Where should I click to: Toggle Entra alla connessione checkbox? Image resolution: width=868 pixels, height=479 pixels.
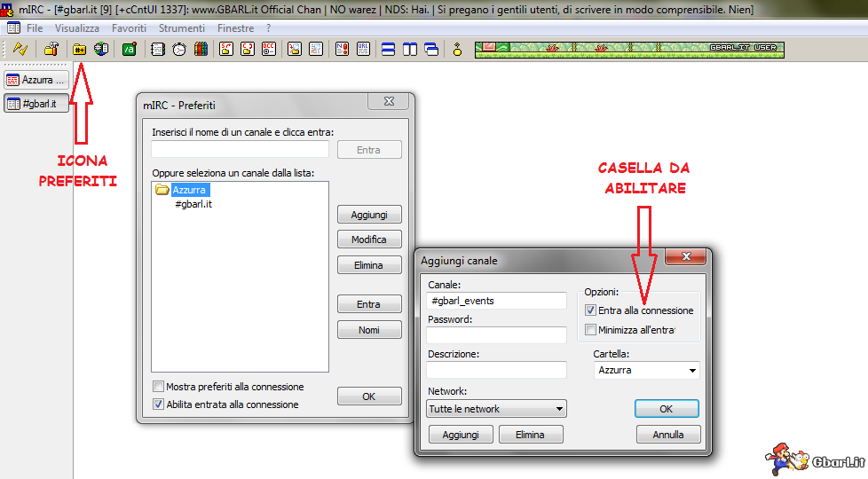[590, 310]
